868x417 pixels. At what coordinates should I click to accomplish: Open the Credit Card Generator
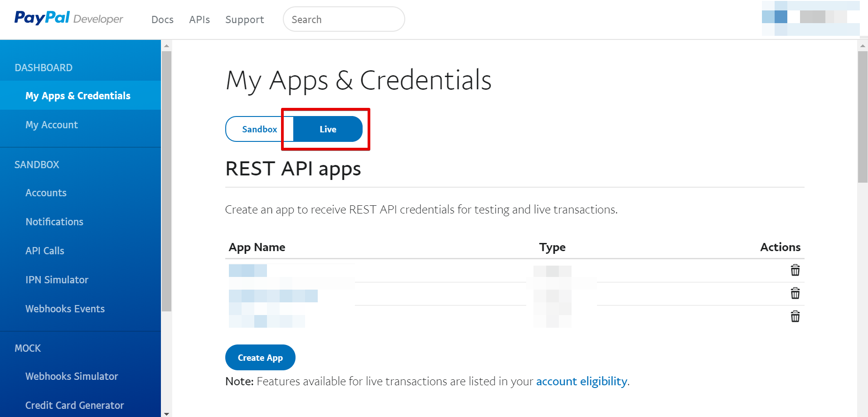(74, 405)
